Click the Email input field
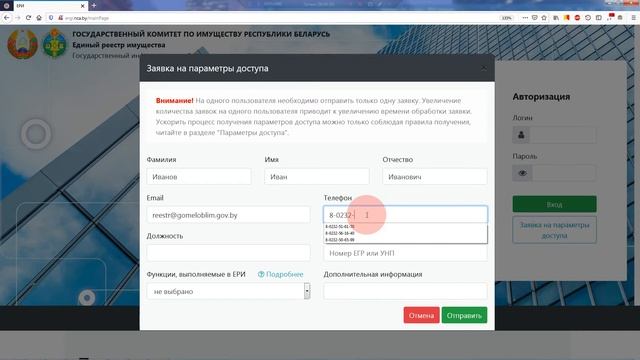 228,215
